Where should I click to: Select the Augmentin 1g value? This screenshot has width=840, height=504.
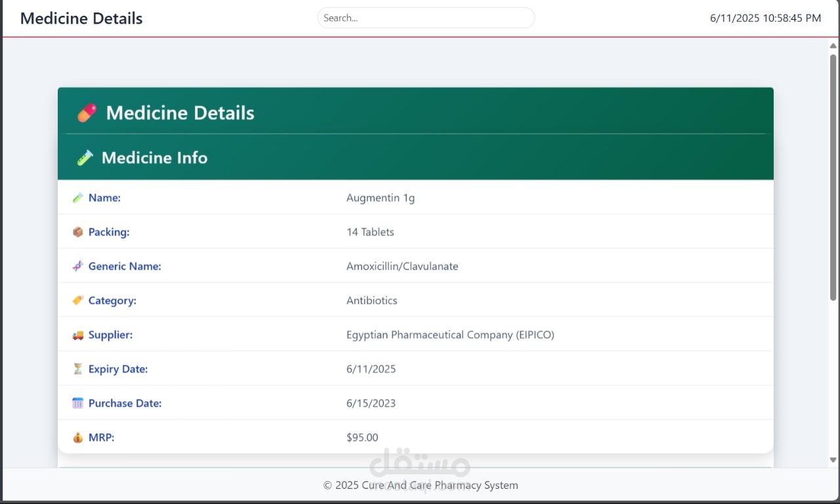coord(381,198)
